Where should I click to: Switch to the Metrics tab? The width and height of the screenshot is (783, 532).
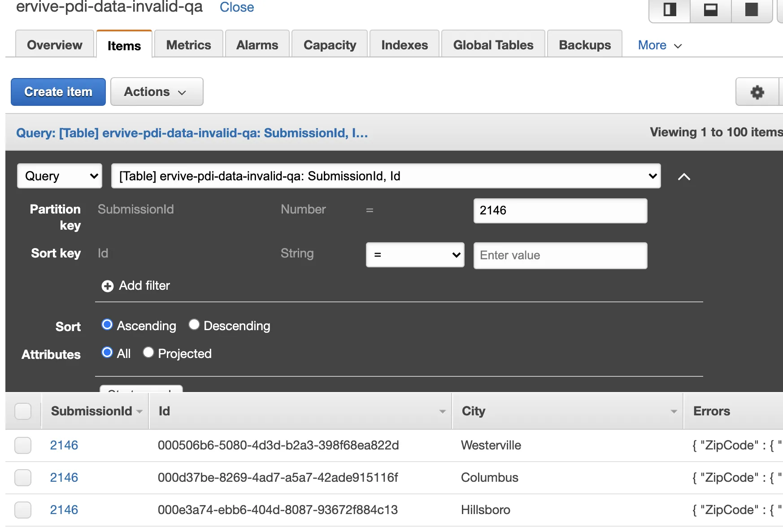coord(188,45)
